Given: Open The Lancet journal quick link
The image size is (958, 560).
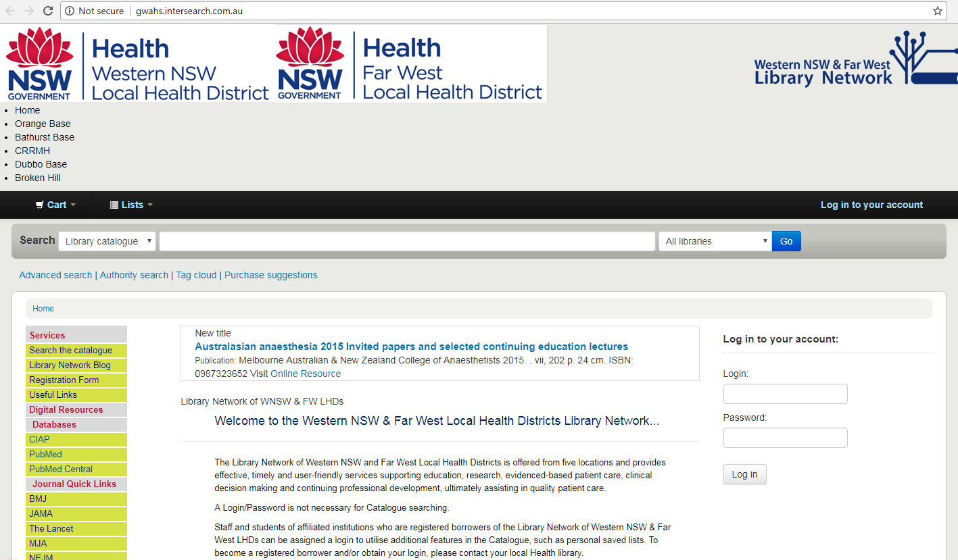Looking at the screenshot, I should [76, 528].
